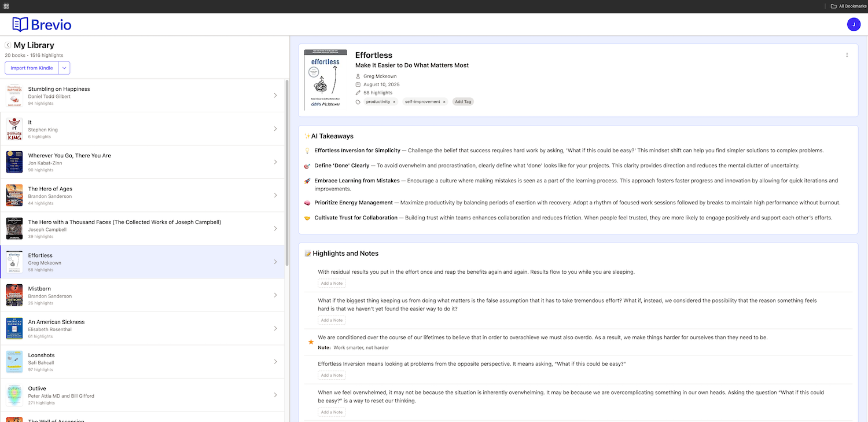Click Stumbling on Happiness cover thumbnail
Screen dimensions: 868x422
(x=14, y=96)
